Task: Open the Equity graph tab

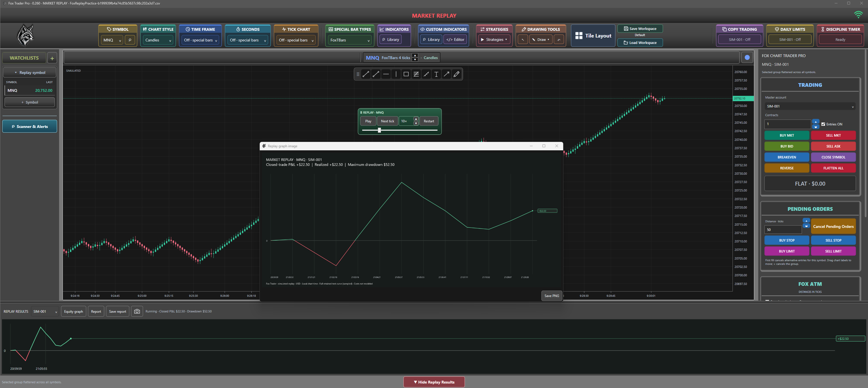Action: pos(73,312)
